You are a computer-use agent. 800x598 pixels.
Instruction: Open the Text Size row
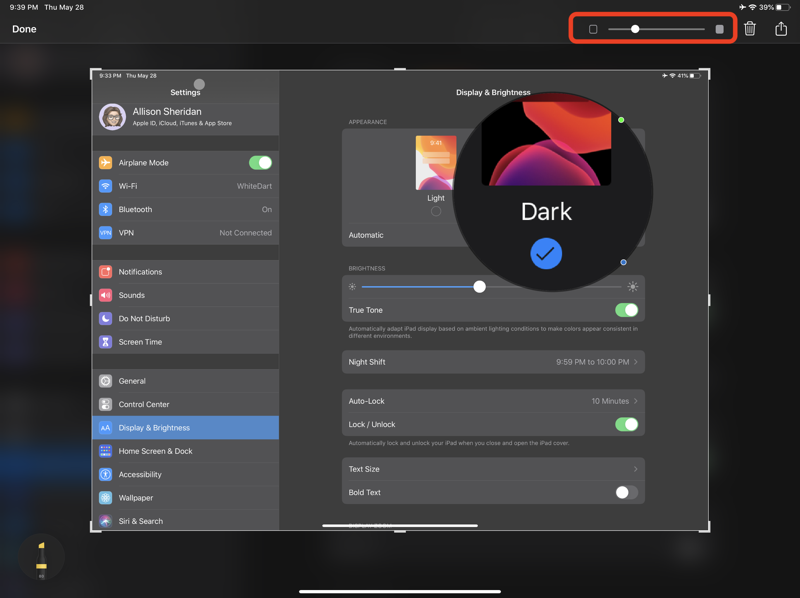pos(493,469)
